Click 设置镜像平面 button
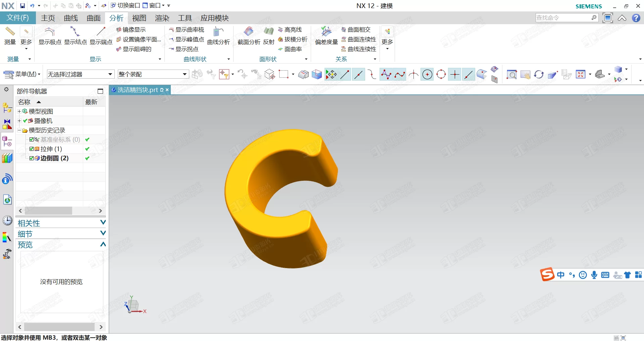 pos(139,39)
